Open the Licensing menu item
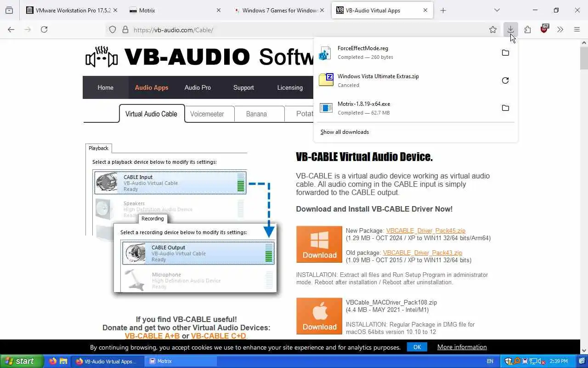This screenshot has height=368, width=588. click(x=290, y=87)
